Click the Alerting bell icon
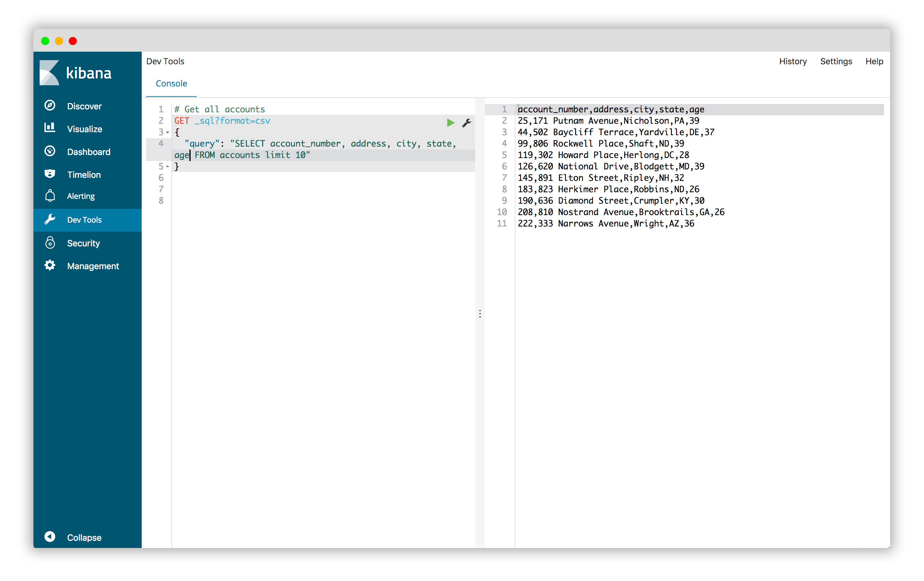This screenshot has width=924, height=581. [50, 196]
